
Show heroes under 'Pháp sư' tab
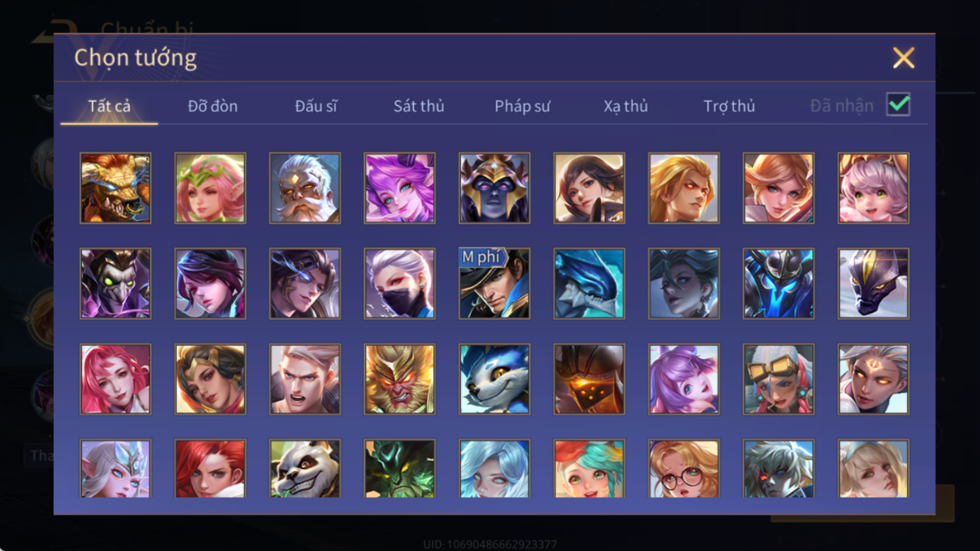click(x=522, y=106)
